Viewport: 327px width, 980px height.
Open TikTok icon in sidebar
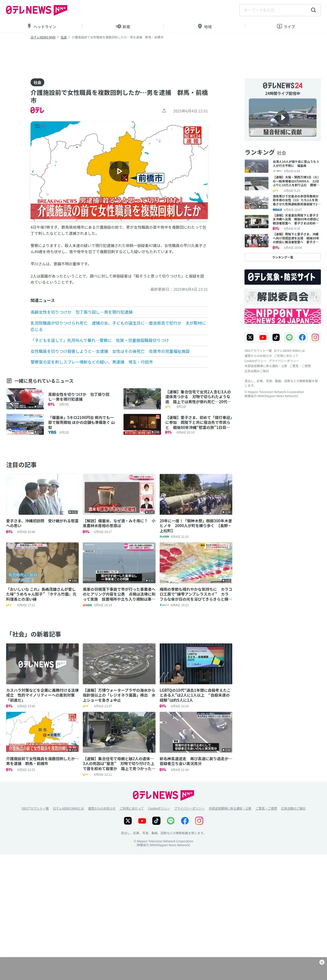[276, 337]
